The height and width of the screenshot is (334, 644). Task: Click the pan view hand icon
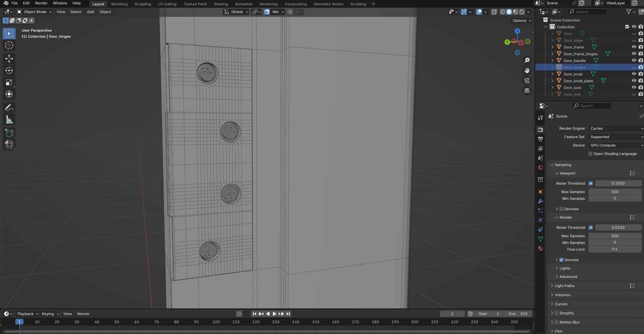pos(527,70)
